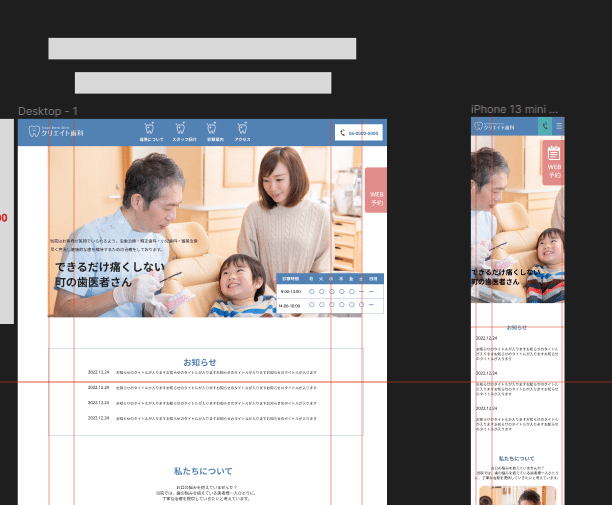Viewport: 612px width, 505px height.
Task: Select the 私たちについて heading in iPhone frame
Action: [x=516, y=458]
